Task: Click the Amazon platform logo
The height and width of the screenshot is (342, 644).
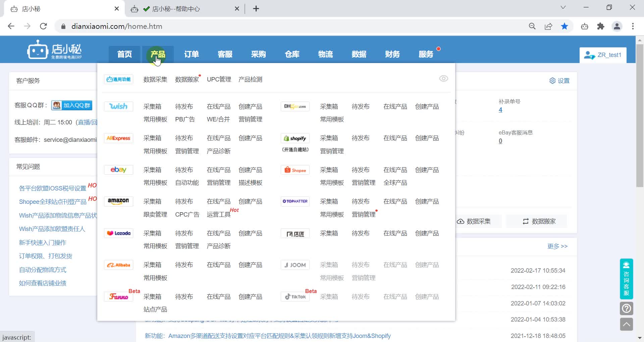Action: pos(118,201)
